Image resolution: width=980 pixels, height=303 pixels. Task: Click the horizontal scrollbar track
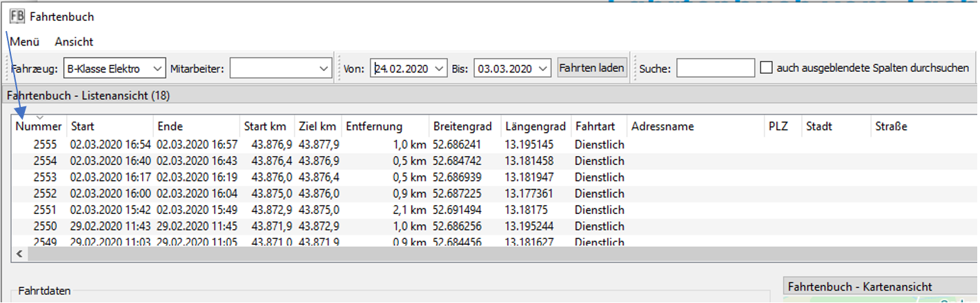point(483,254)
